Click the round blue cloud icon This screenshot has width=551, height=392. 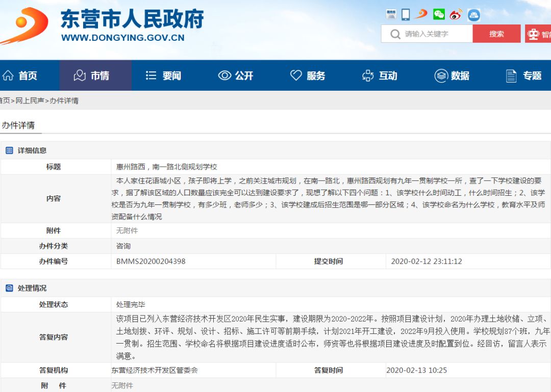pyautogui.click(x=473, y=15)
